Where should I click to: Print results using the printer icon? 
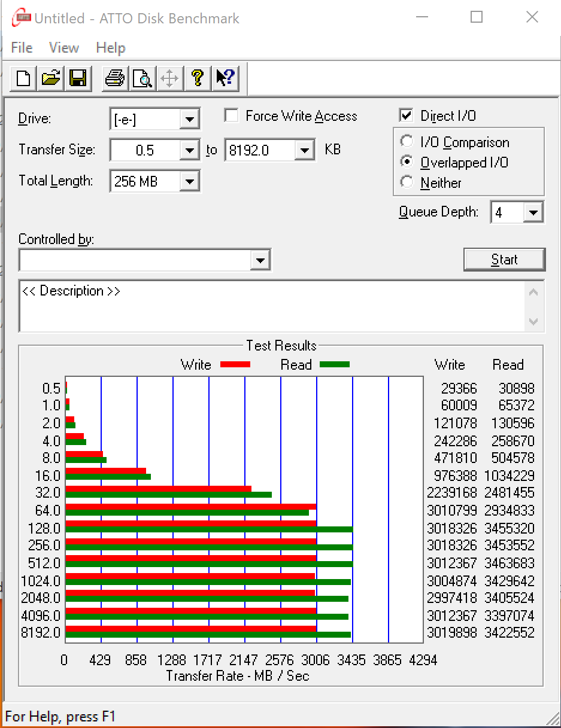[x=114, y=78]
